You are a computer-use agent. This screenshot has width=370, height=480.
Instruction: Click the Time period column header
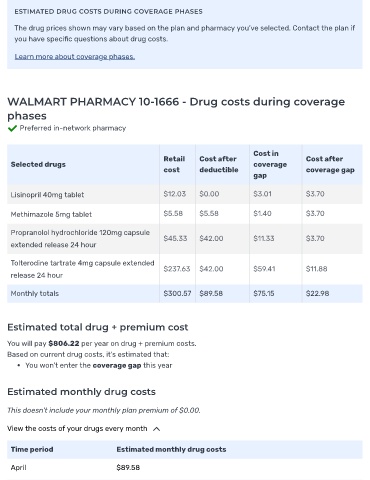(32, 449)
